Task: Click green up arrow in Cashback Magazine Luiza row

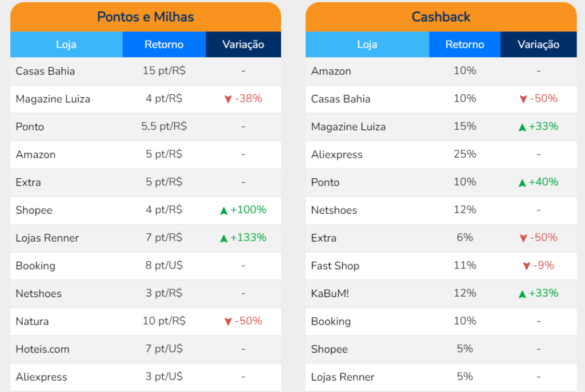Action: click(x=522, y=127)
